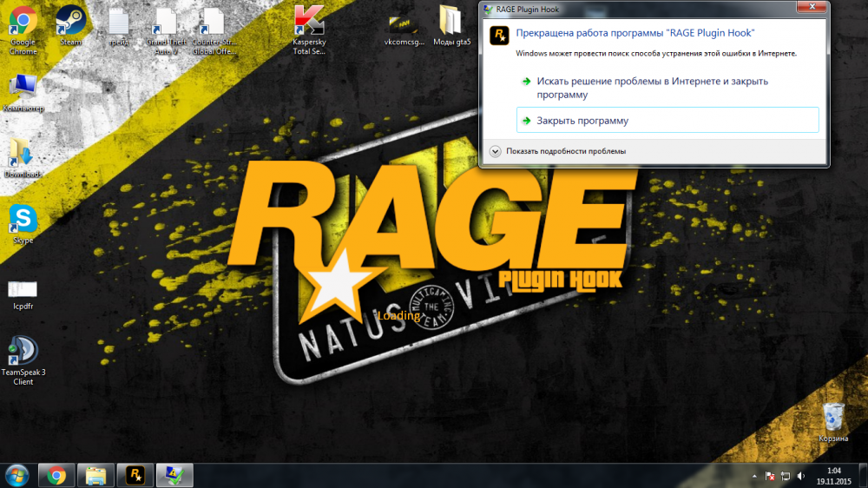Open the network tray icon

[785, 476]
